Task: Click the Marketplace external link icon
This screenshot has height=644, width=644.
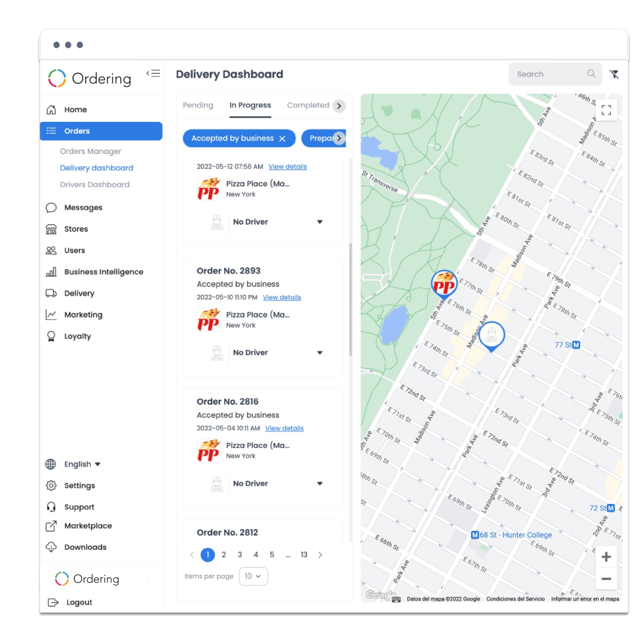Action: point(51,526)
